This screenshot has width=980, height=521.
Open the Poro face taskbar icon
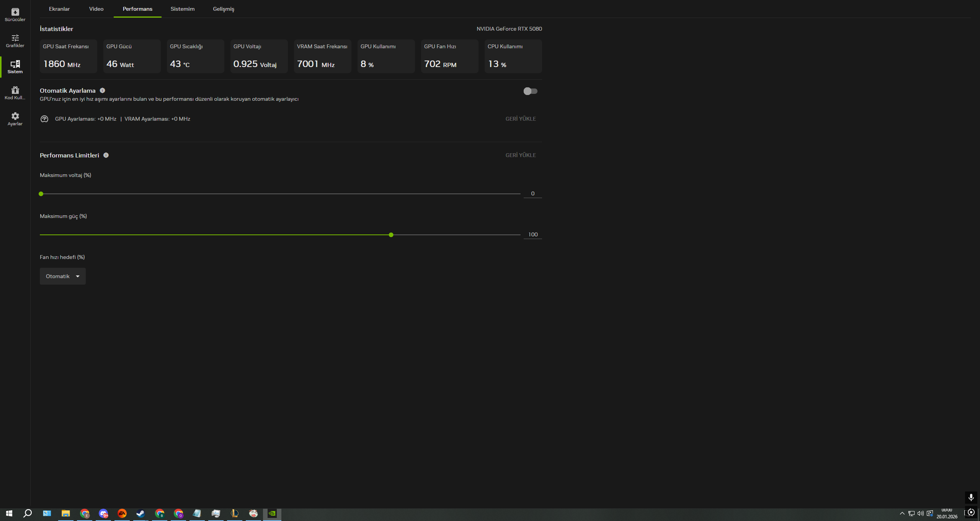tap(253, 513)
